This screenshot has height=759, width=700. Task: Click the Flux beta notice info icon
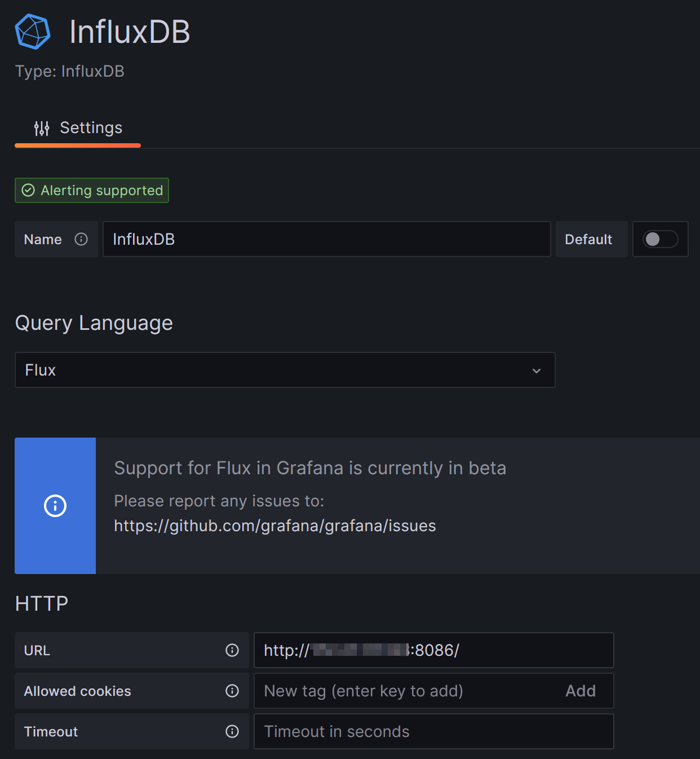55,506
